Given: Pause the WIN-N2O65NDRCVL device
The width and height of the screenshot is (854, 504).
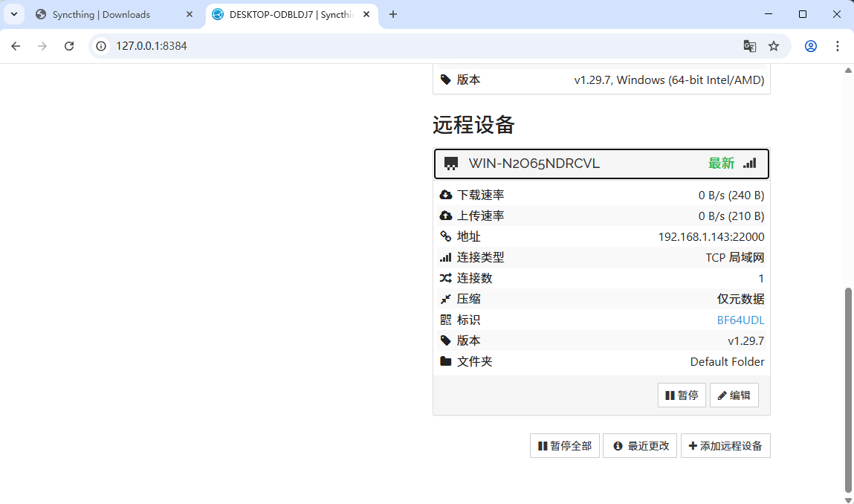Looking at the screenshot, I should click(682, 395).
